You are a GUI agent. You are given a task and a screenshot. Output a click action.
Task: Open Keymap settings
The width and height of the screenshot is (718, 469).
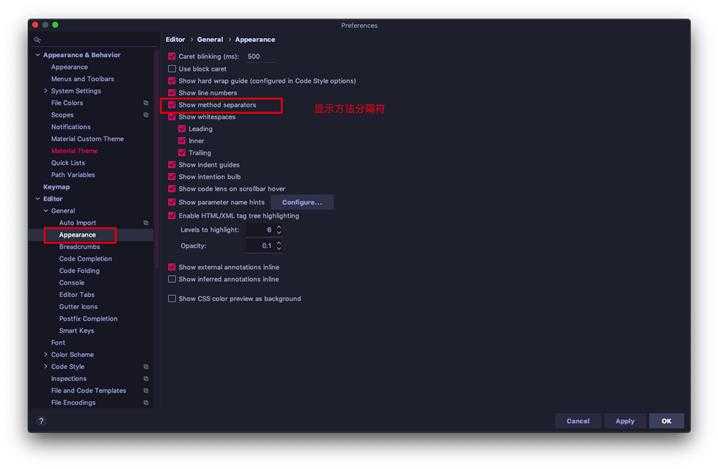[x=56, y=187]
